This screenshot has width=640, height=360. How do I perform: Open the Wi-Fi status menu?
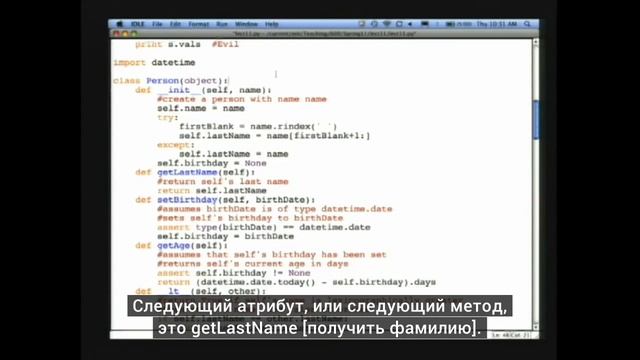click(387, 24)
